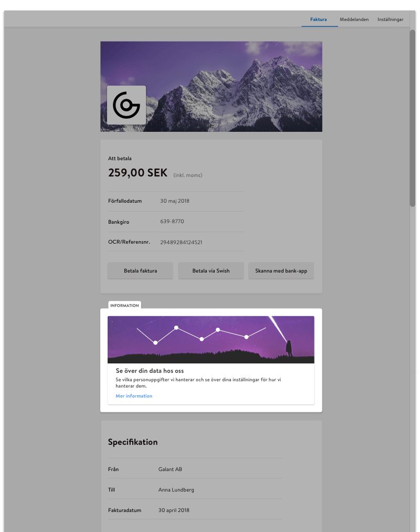This screenshot has height=532, width=420.
Task: Open the Inställningar tab
Action: (x=390, y=19)
